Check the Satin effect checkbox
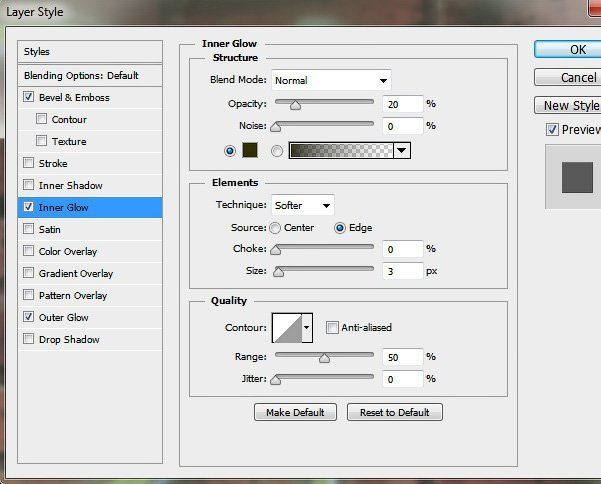This screenshot has height=484, width=601. [28, 229]
